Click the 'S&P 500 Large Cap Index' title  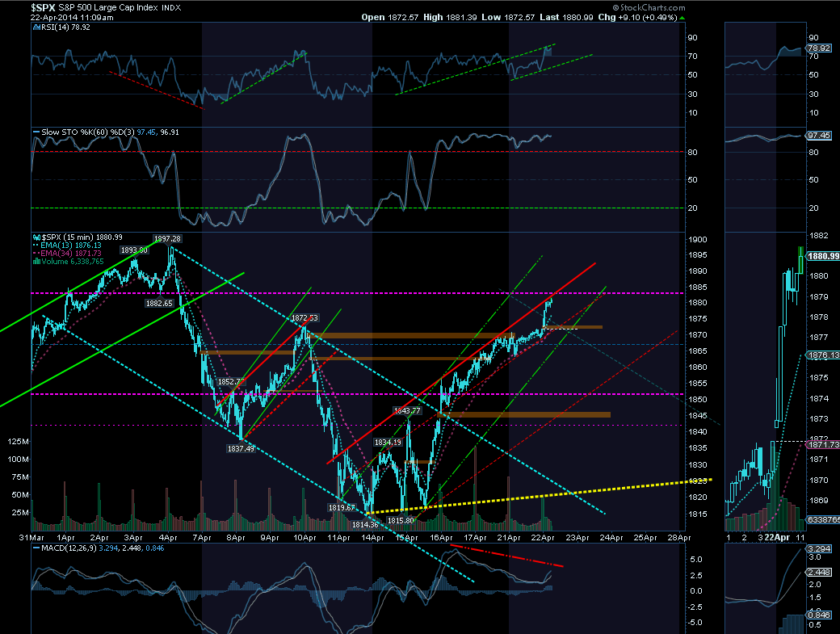tap(107, 7)
